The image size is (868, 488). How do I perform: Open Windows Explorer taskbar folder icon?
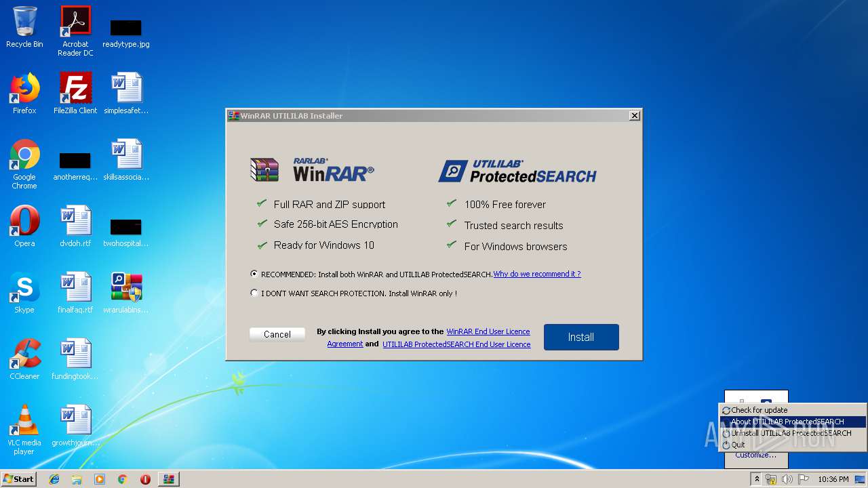(77, 479)
